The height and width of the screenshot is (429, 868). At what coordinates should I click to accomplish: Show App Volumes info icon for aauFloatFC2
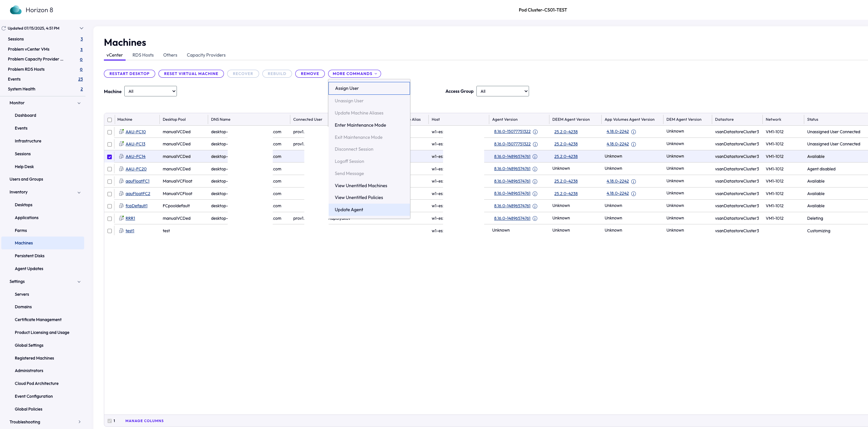tap(634, 193)
